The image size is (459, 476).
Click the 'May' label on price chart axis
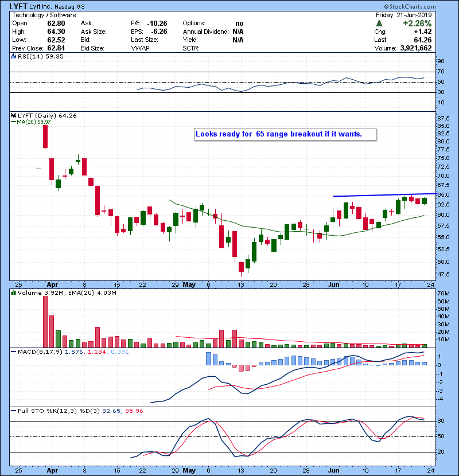tap(189, 285)
